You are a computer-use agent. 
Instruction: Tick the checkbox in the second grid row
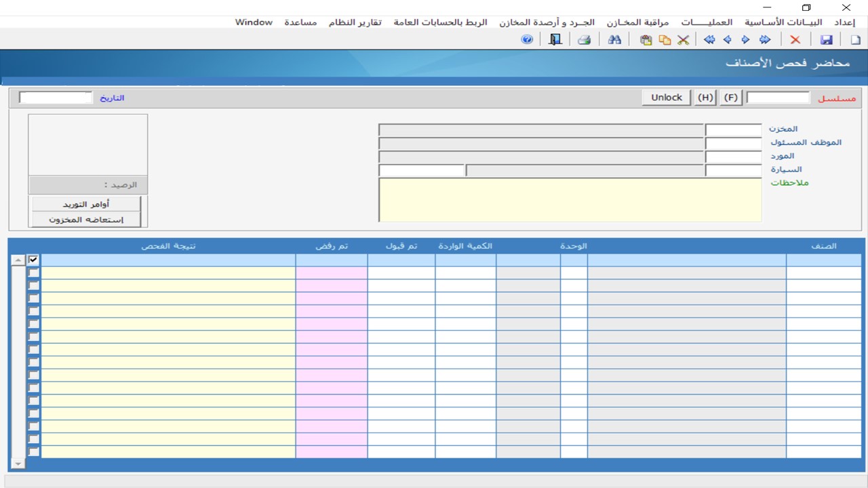click(x=33, y=272)
